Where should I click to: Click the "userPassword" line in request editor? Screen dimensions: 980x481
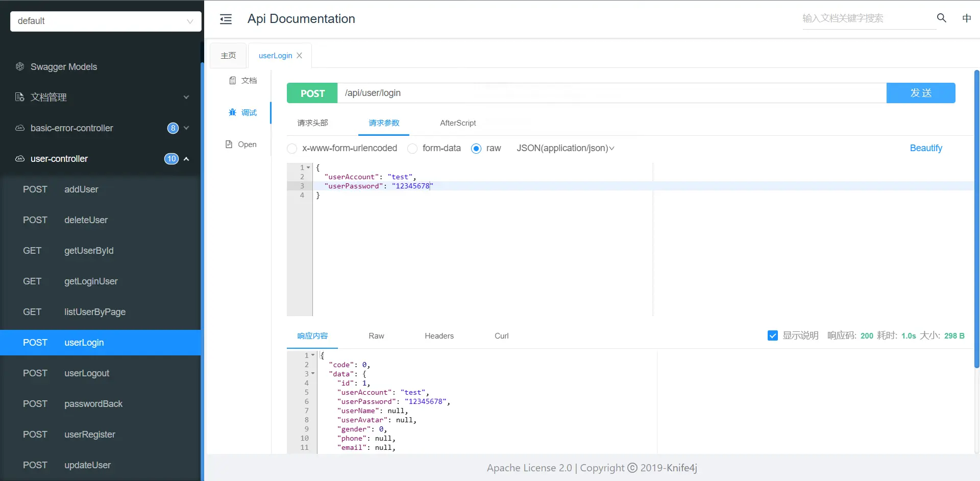click(x=378, y=186)
